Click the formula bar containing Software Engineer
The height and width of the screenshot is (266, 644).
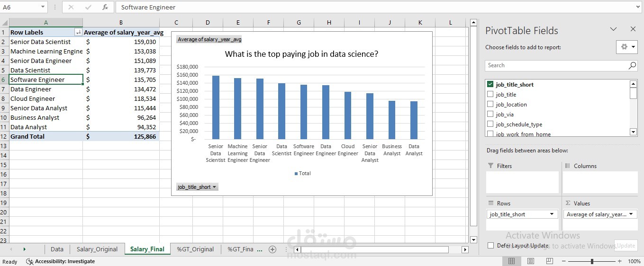tap(374, 7)
